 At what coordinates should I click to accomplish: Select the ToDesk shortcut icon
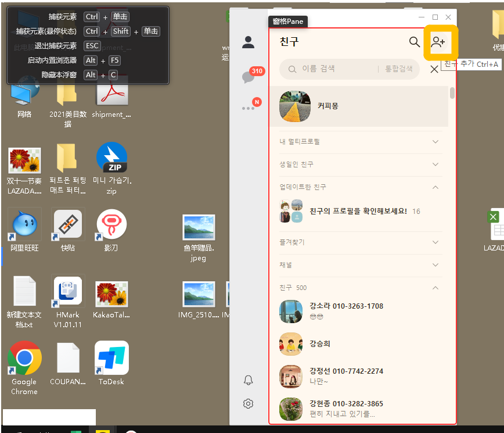coord(111,363)
